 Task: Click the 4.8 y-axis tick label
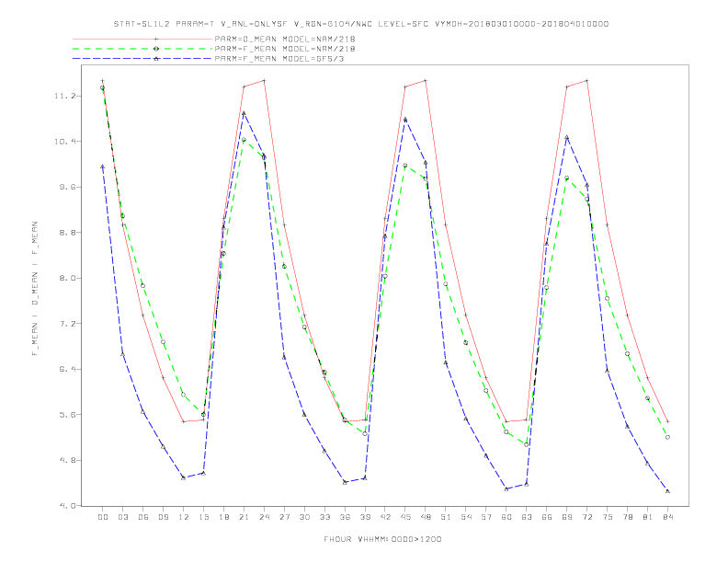(x=65, y=460)
